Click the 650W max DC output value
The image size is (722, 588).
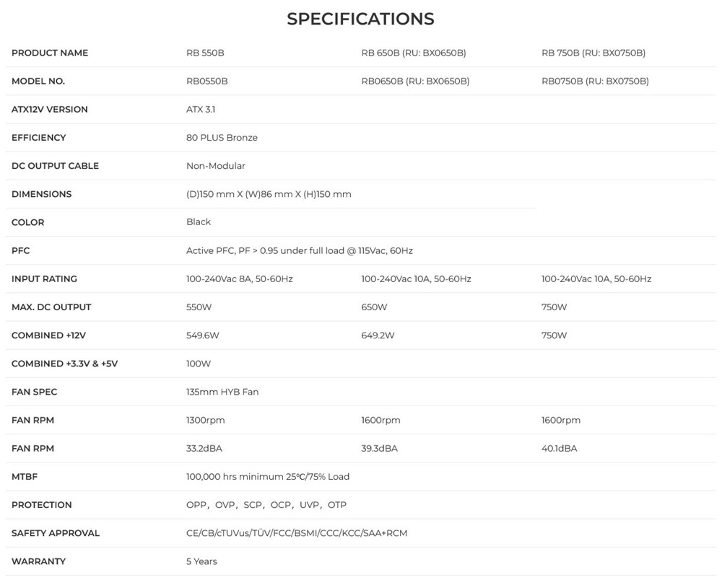374,307
